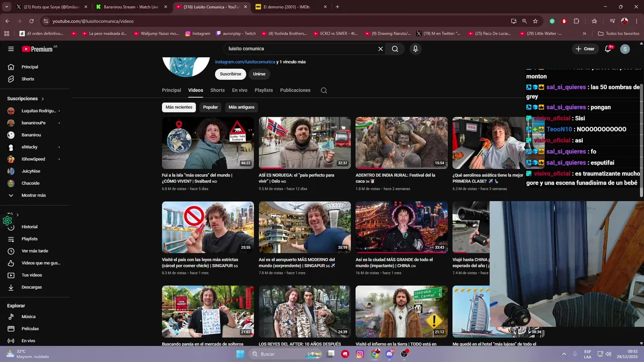Show hidden system tray icons
The height and width of the screenshot is (362, 644).
click(x=563, y=354)
